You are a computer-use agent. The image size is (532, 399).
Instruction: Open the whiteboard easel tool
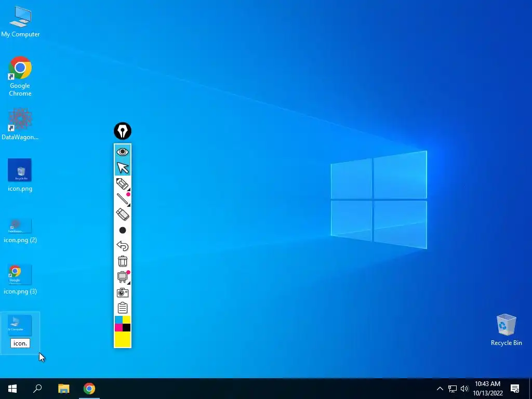pos(123,277)
